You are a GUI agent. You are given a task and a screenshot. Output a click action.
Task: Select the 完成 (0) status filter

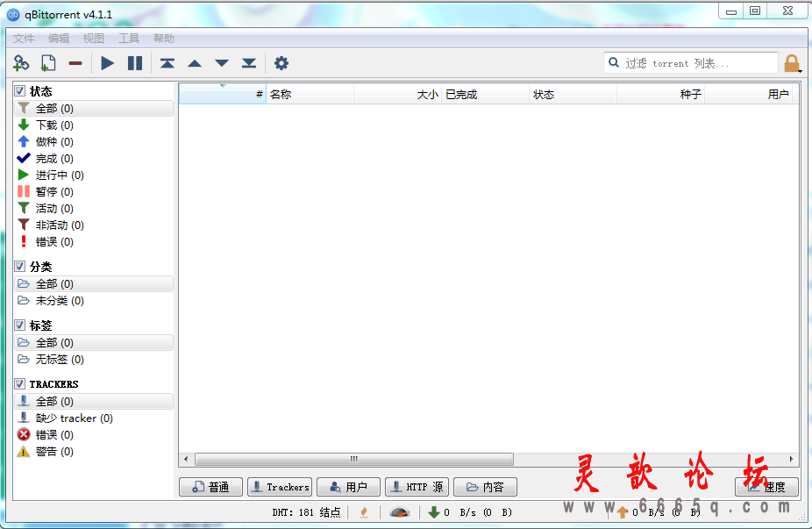pos(94,158)
